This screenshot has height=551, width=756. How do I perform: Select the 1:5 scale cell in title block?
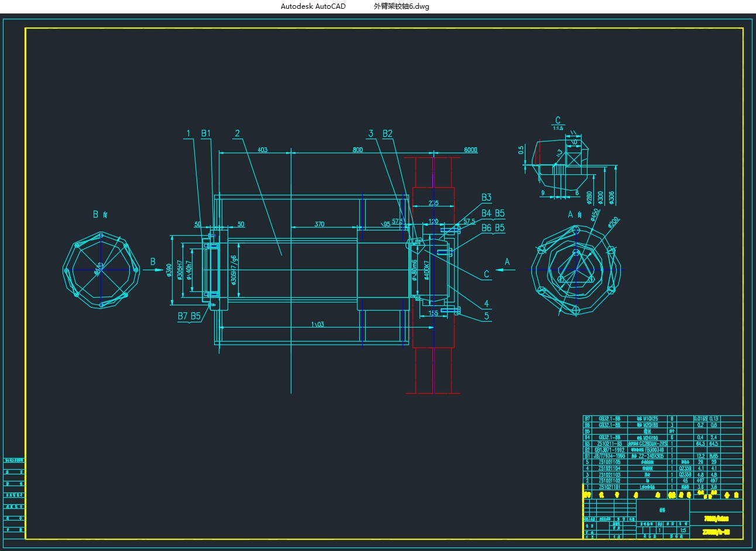(683, 531)
